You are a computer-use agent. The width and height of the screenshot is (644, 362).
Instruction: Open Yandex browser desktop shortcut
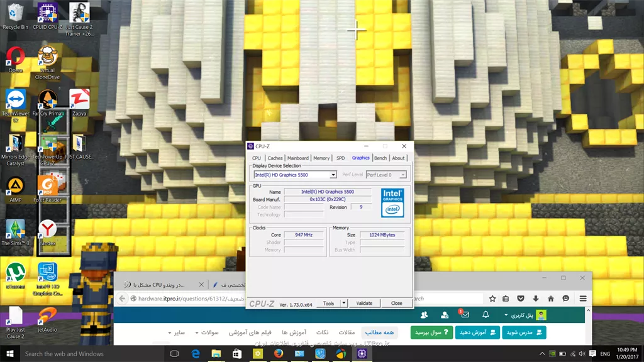47,233
